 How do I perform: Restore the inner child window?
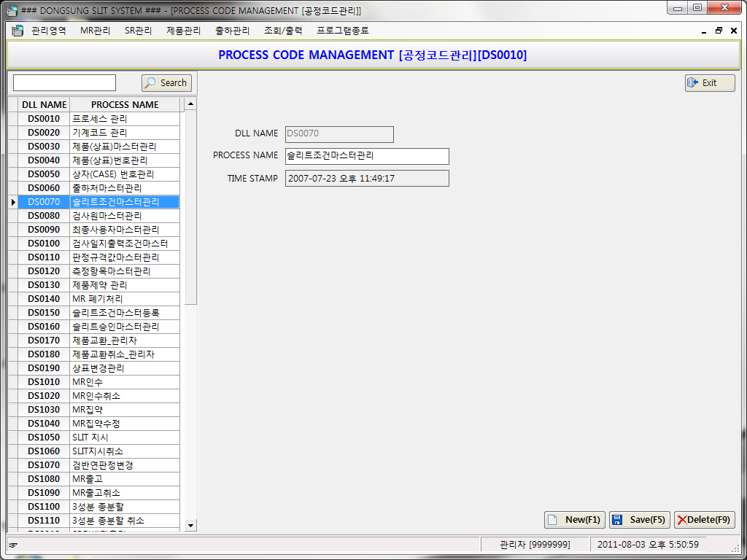pos(719,31)
